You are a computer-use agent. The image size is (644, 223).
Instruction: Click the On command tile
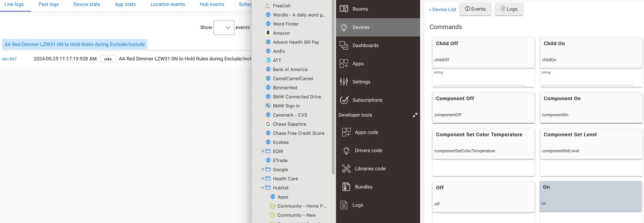click(x=591, y=196)
